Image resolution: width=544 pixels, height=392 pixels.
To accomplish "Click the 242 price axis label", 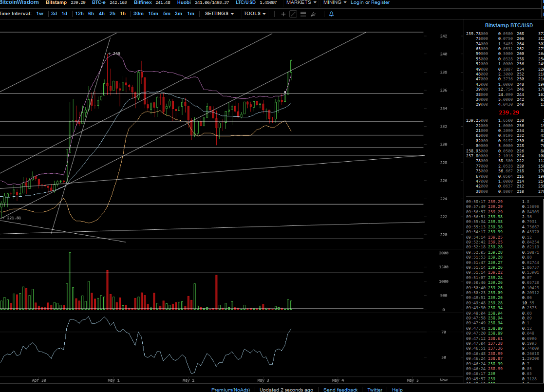I will tap(443, 36).
